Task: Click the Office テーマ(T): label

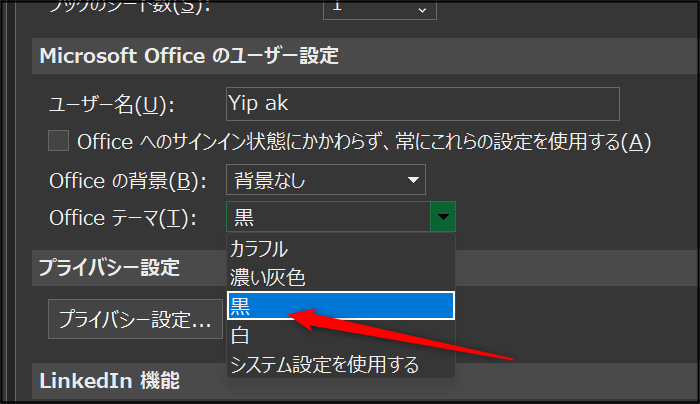Action: coord(123,218)
